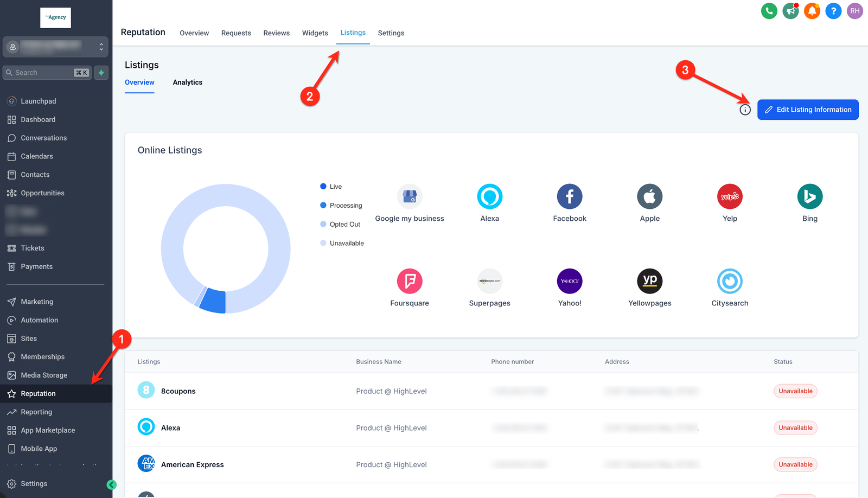Screen dimensions: 868x498
Task: Switch to the Analytics tab
Action: 187,82
